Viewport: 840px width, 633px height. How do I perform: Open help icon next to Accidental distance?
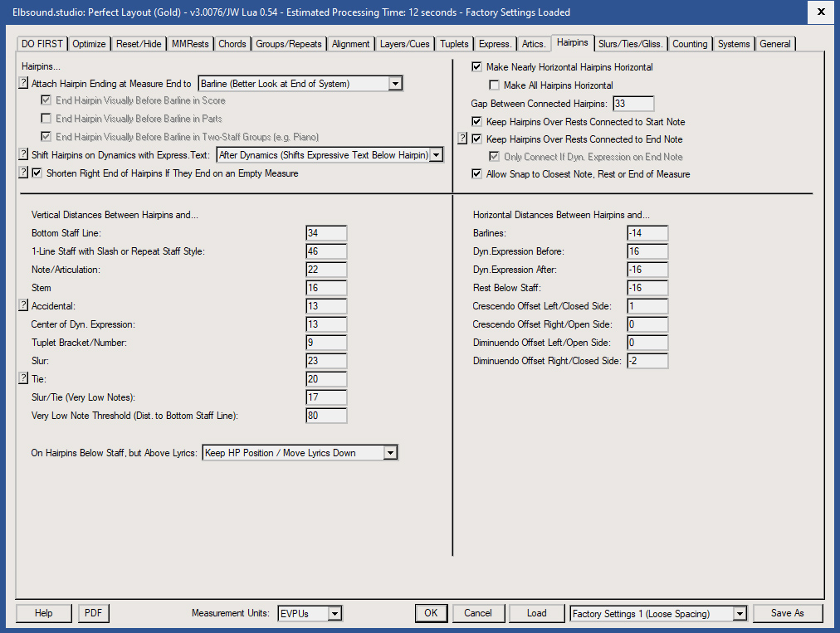(x=23, y=306)
